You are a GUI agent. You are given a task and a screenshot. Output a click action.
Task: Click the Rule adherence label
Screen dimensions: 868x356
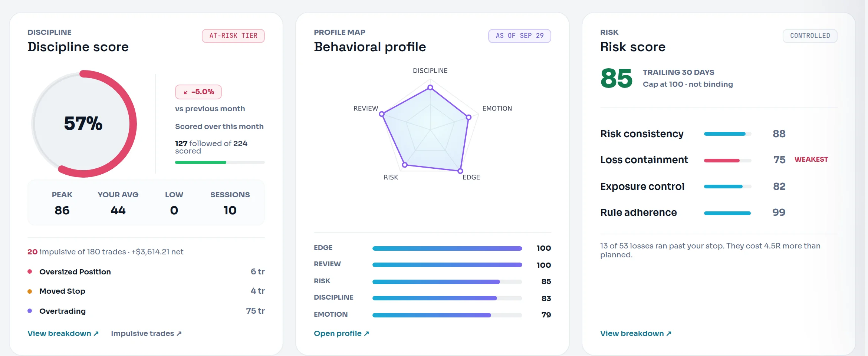tap(638, 212)
